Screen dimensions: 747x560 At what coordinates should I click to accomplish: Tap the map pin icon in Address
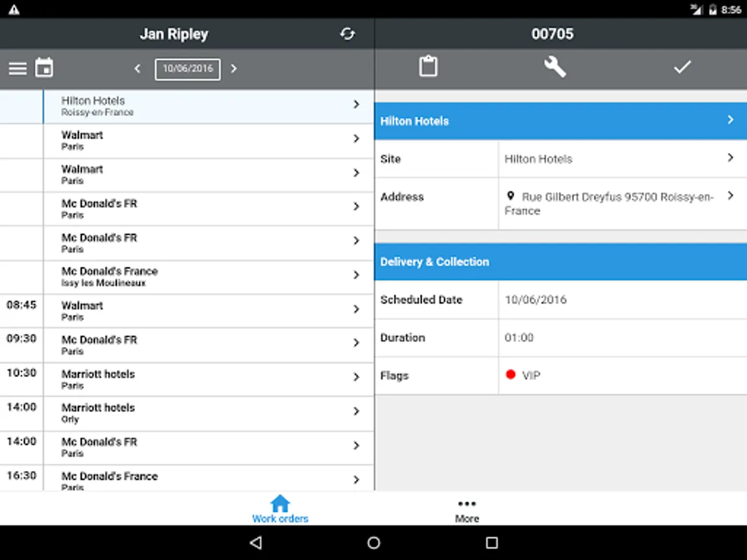click(511, 196)
